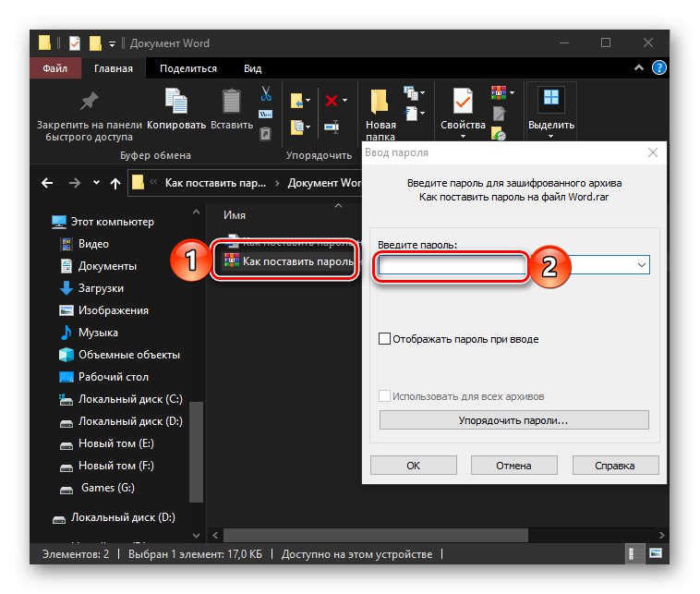Click the navigation pane vertical scrollbar

(x=196, y=452)
